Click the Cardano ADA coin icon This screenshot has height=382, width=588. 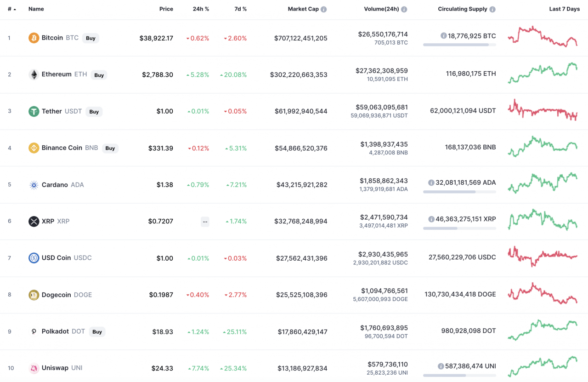34,185
